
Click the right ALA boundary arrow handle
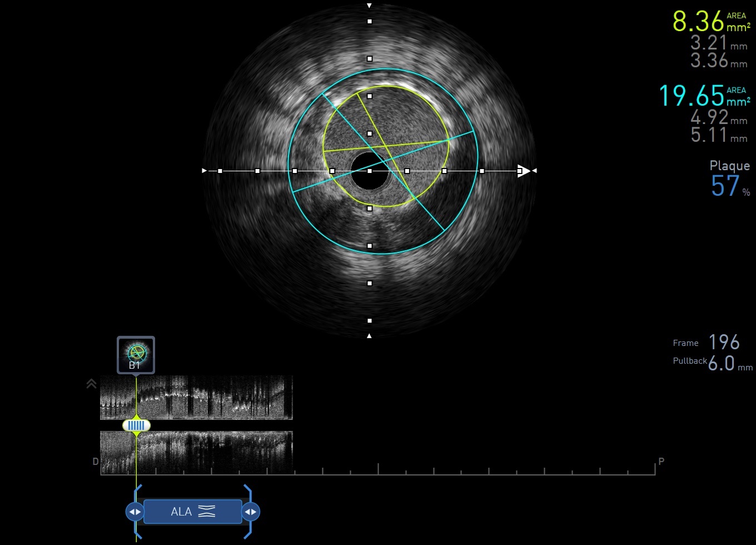(251, 512)
